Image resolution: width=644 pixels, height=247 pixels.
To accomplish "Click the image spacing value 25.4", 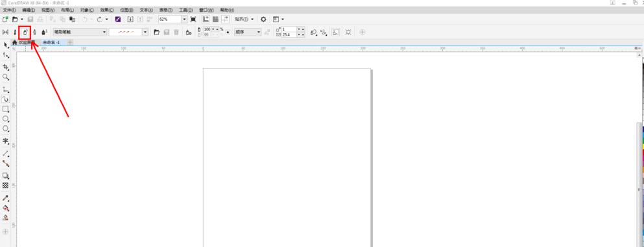I will tap(289, 35).
